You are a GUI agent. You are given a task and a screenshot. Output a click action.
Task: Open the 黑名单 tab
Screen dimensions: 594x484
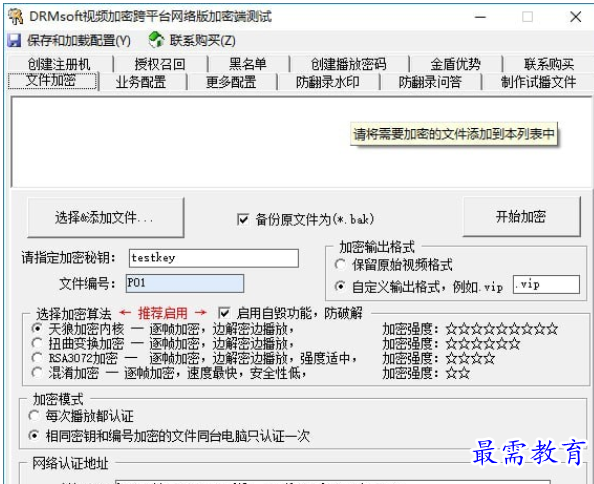(248, 64)
